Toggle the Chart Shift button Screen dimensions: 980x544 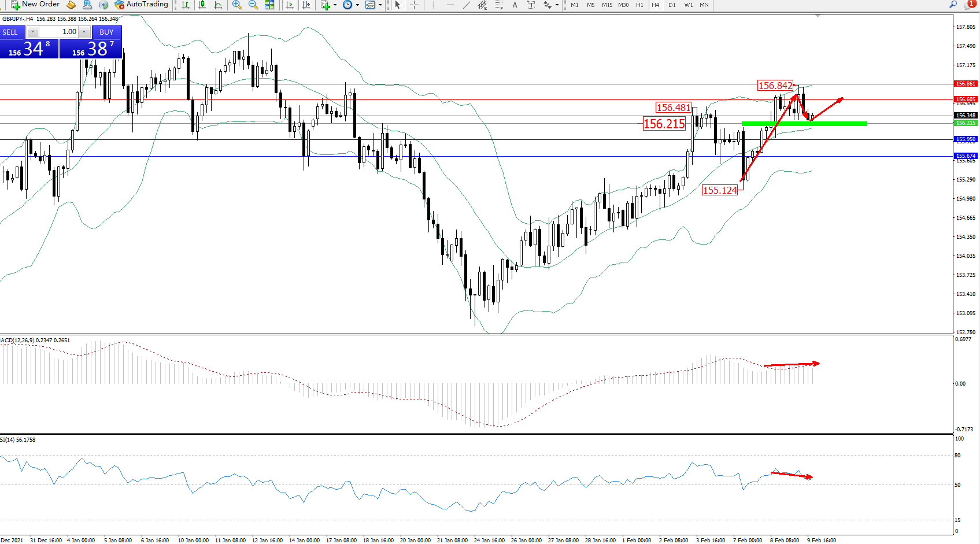pos(306,5)
